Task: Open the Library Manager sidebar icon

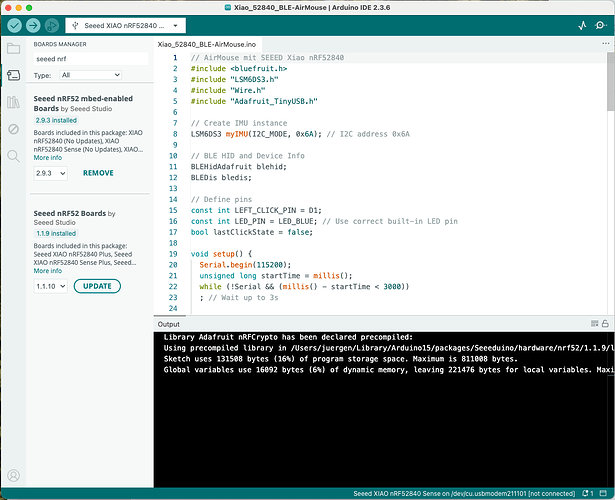Action: [14, 102]
